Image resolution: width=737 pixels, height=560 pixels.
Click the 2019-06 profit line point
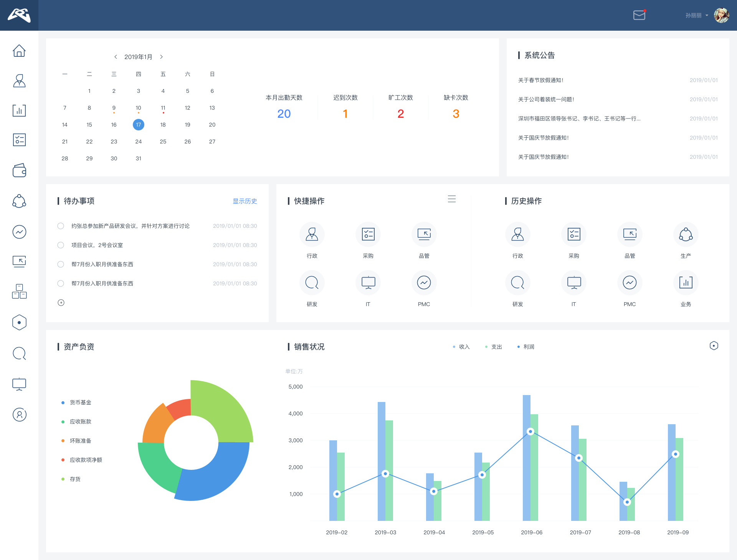(530, 432)
